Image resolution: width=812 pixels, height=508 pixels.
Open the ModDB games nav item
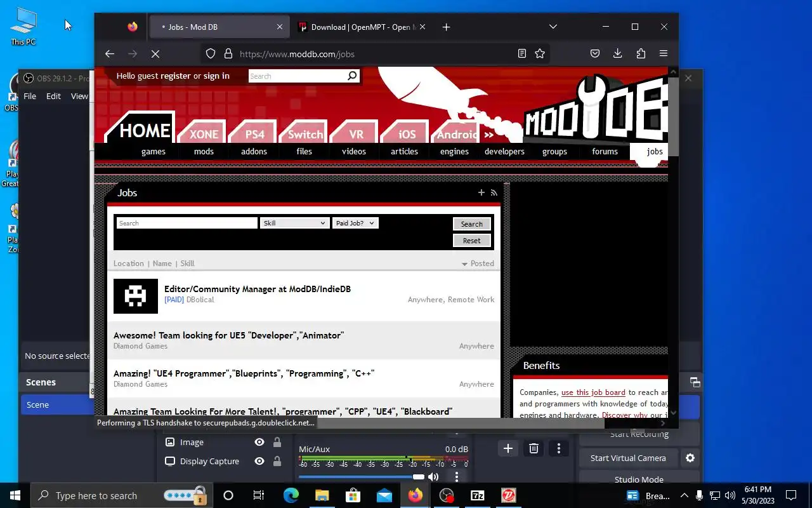click(154, 151)
